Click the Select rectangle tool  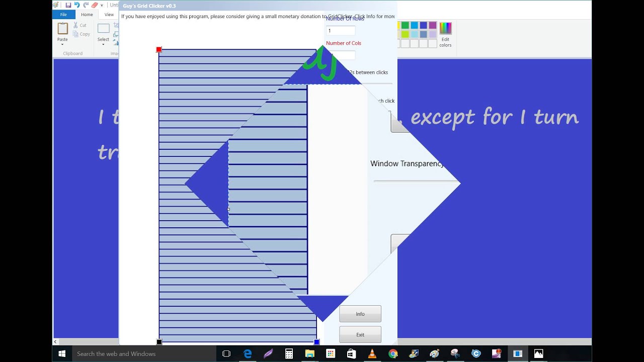(103, 29)
